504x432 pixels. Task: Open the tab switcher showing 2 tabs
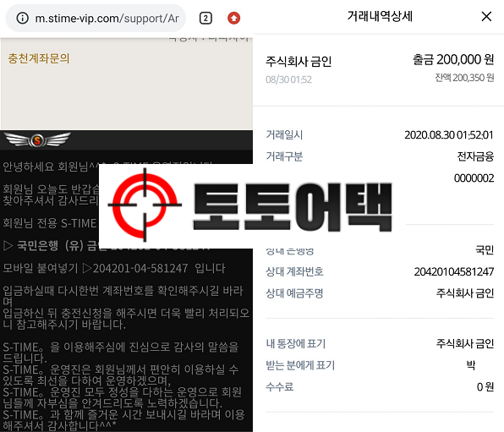tap(205, 18)
